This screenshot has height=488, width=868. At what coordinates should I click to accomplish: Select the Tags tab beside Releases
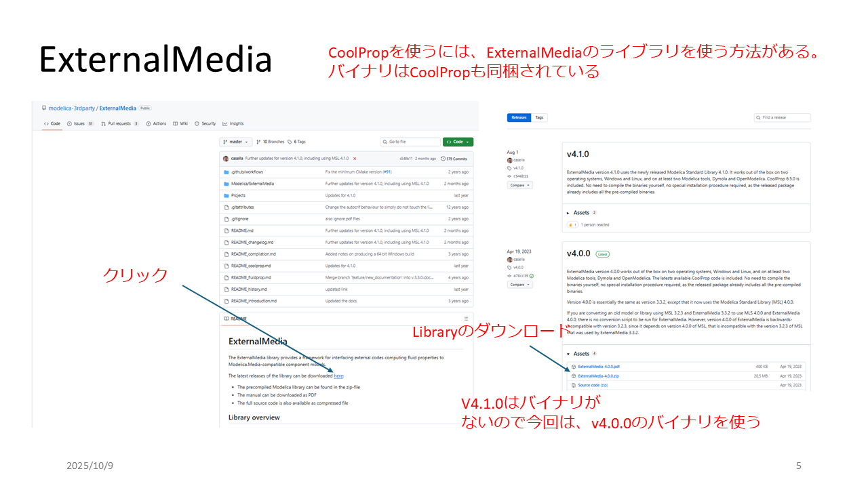click(x=539, y=117)
